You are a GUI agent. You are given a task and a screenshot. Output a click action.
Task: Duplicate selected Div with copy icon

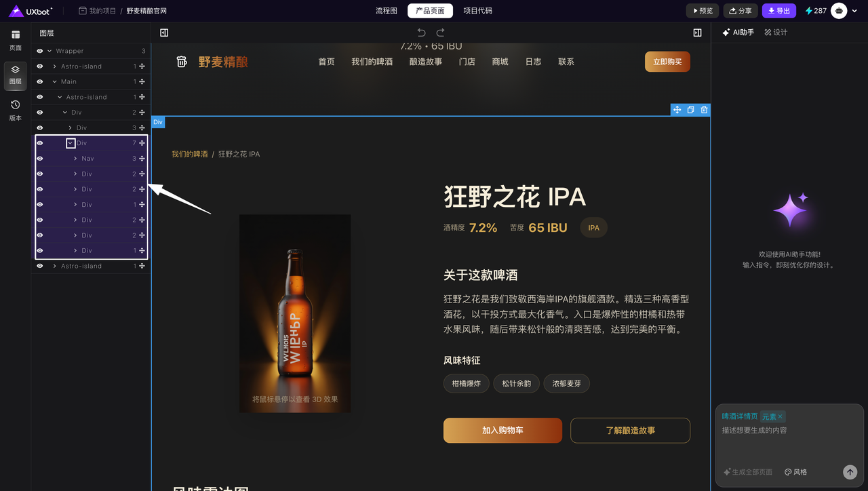[690, 110]
